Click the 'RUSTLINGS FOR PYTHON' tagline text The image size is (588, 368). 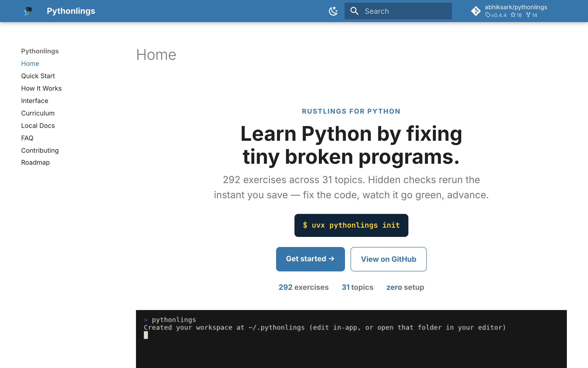pyautogui.click(x=351, y=111)
